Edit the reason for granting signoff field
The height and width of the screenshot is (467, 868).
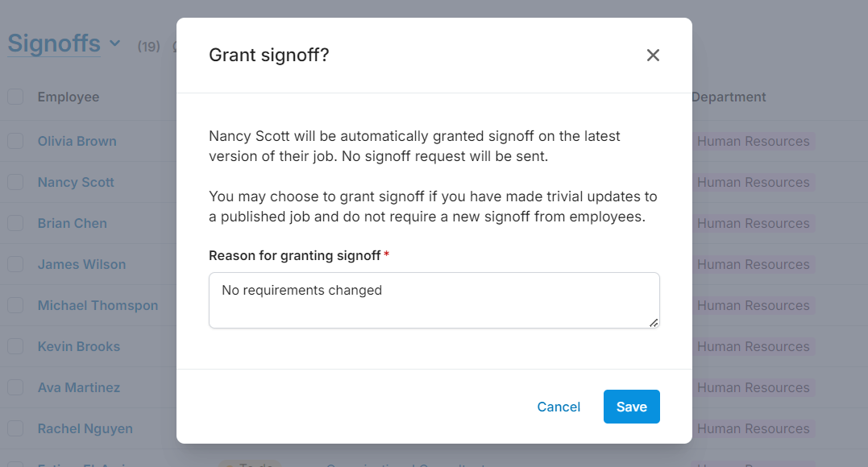[x=434, y=300]
